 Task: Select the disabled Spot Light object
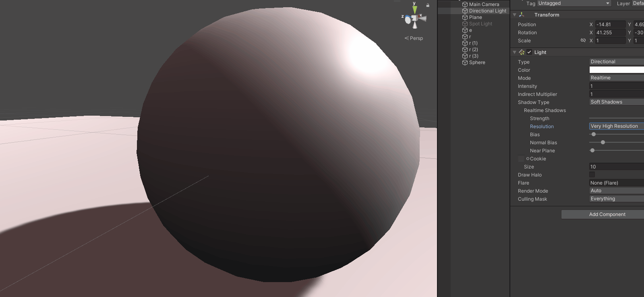pos(480,24)
